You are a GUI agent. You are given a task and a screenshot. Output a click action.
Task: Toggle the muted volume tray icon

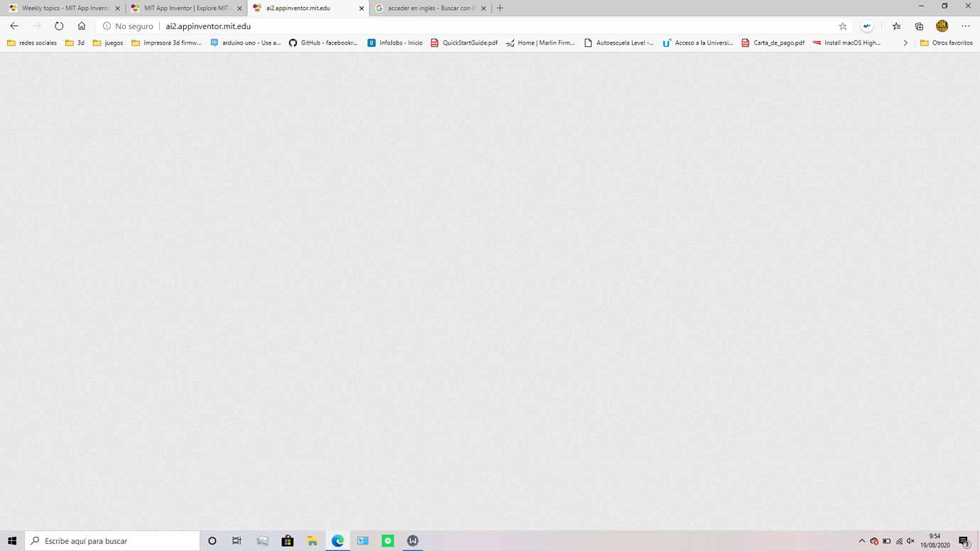coord(910,541)
